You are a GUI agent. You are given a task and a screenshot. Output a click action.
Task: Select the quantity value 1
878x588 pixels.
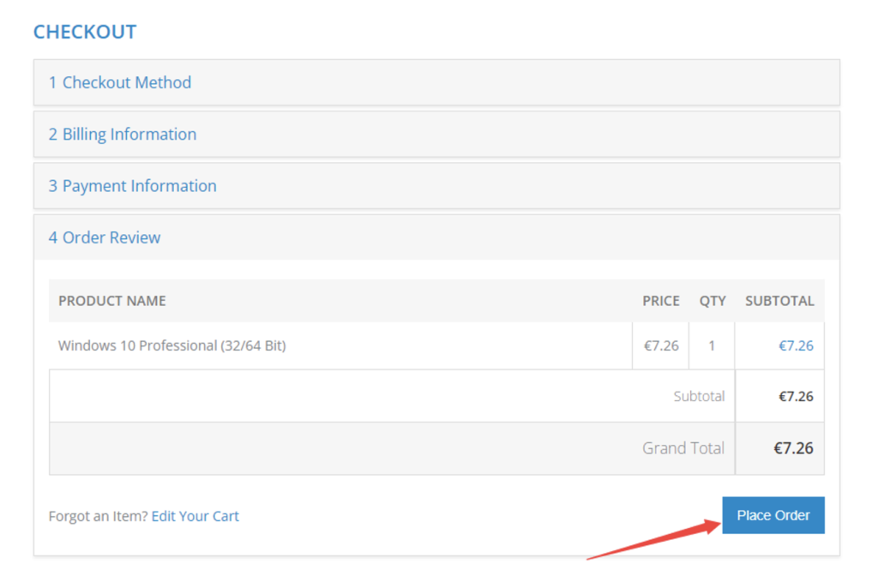[x=712, y=345]
